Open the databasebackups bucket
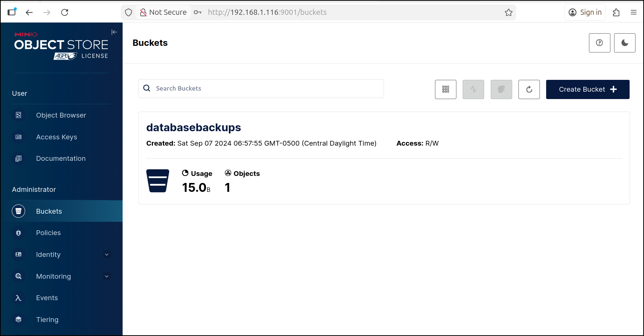The width and height of the screenshot is (644, 336). pyautogui.click(x=193, y=128)
